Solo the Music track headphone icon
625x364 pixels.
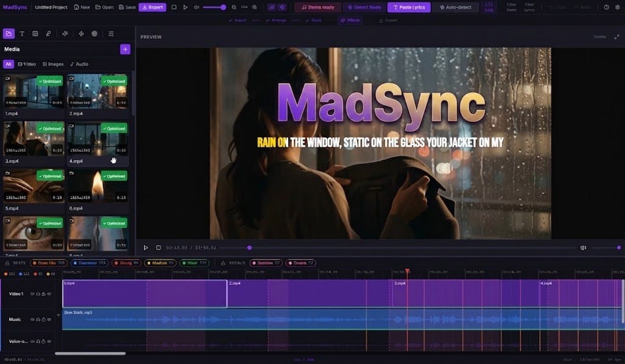tap(38, 319)
